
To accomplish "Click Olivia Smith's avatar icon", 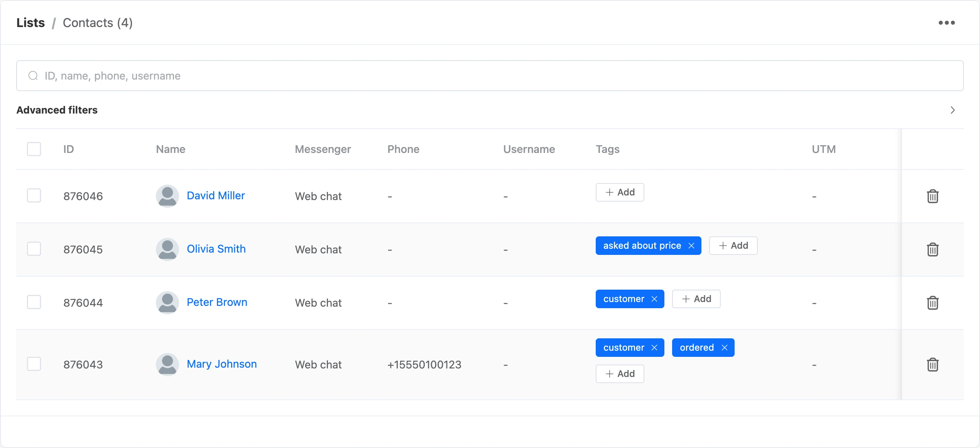I will click(167, 249).
